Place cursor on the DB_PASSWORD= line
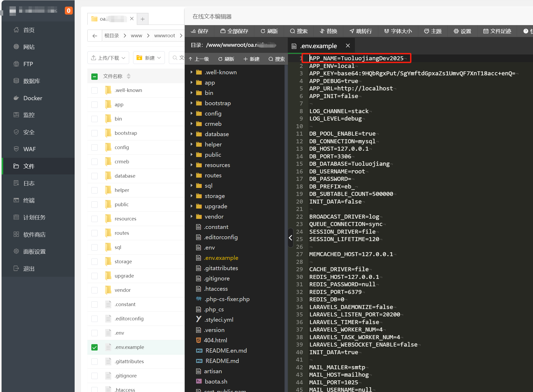 [330, 179]
